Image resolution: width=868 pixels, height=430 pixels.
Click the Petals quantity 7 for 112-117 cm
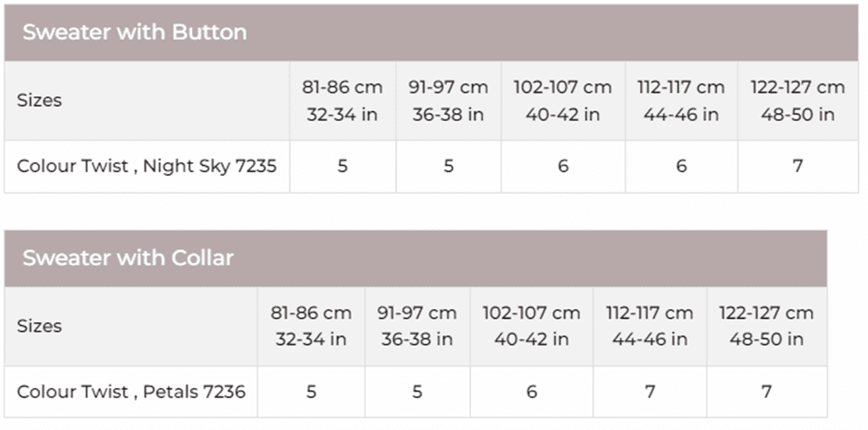point(650,391)
